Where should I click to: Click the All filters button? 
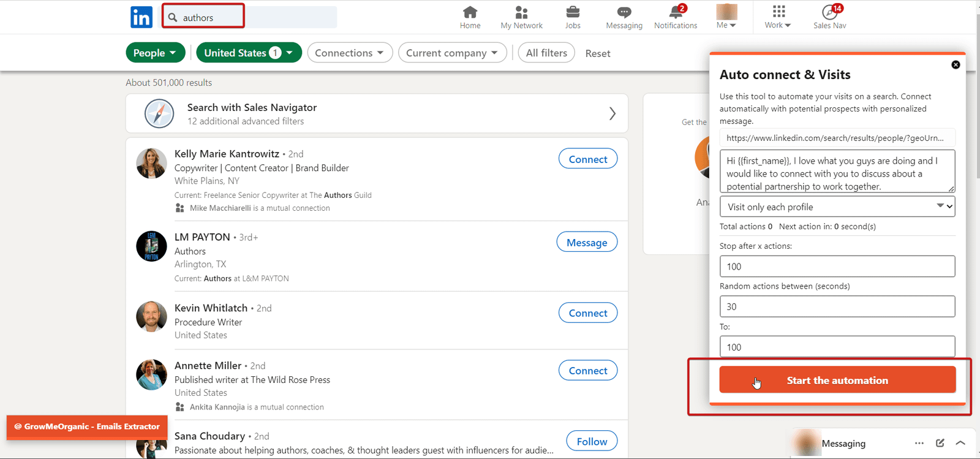tap(546, 53)
